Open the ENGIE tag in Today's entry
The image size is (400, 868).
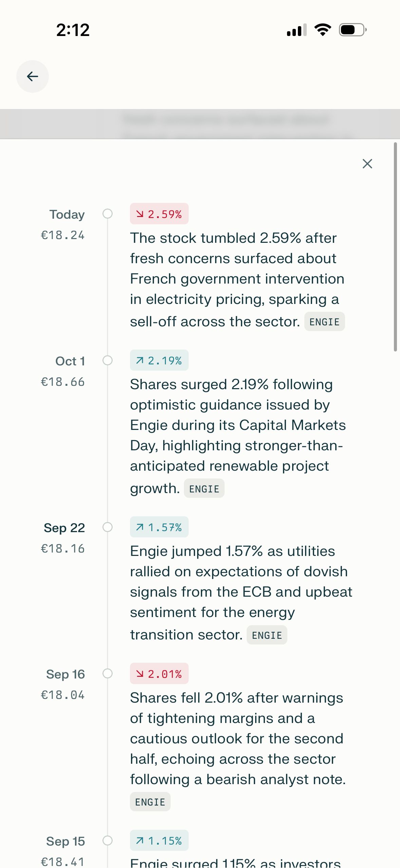[324, 322]
